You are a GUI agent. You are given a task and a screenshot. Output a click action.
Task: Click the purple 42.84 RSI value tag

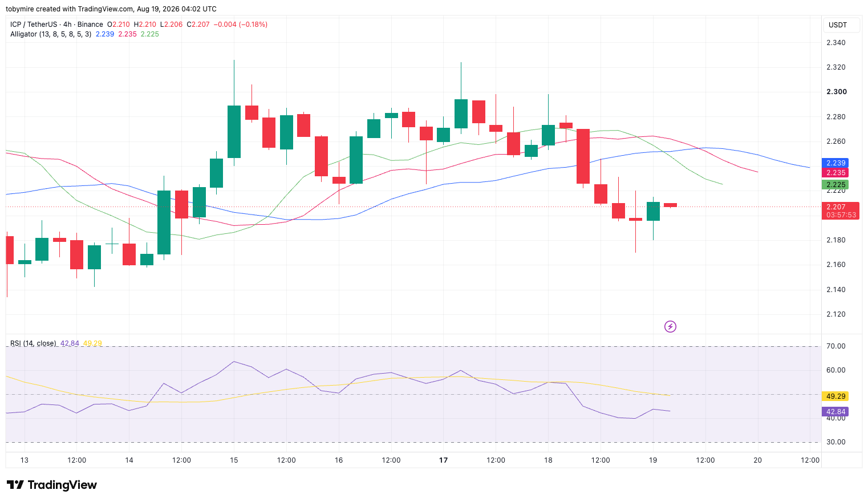(834, 412)
